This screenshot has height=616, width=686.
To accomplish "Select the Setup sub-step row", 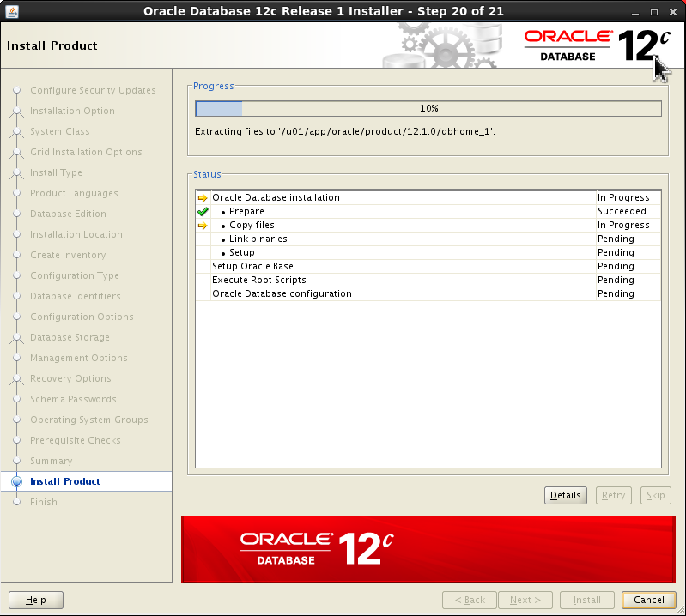I will (428, 252).
